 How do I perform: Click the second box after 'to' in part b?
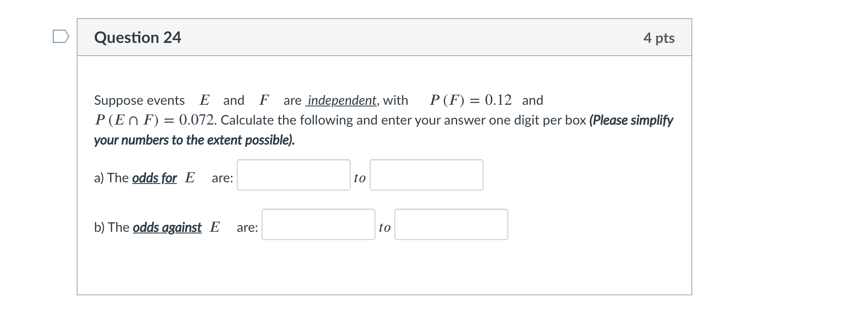click(451, 224)
